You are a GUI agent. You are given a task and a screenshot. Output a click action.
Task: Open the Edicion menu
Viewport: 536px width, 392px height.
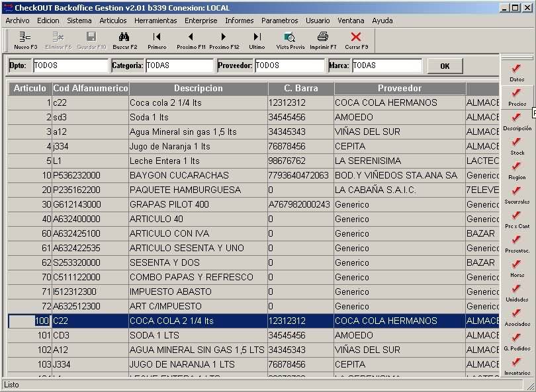pos(48,20)
